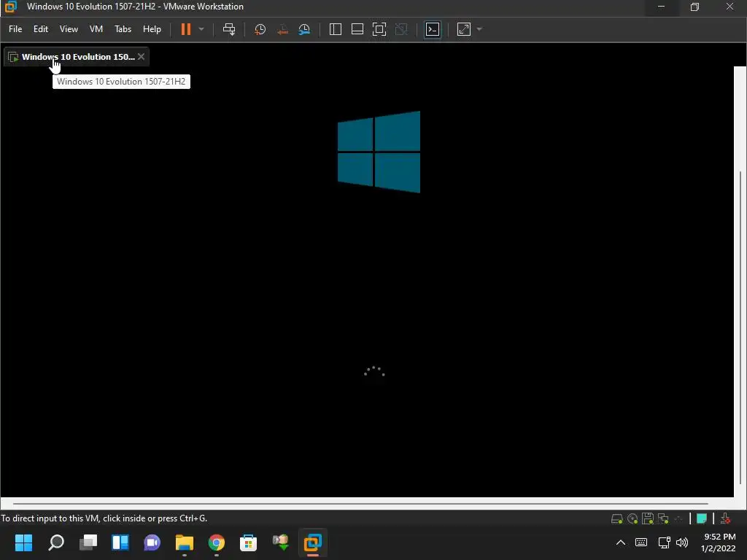The image size is (747, 560).
Task: Open the Edit menu
Action: tap(41, 29)
